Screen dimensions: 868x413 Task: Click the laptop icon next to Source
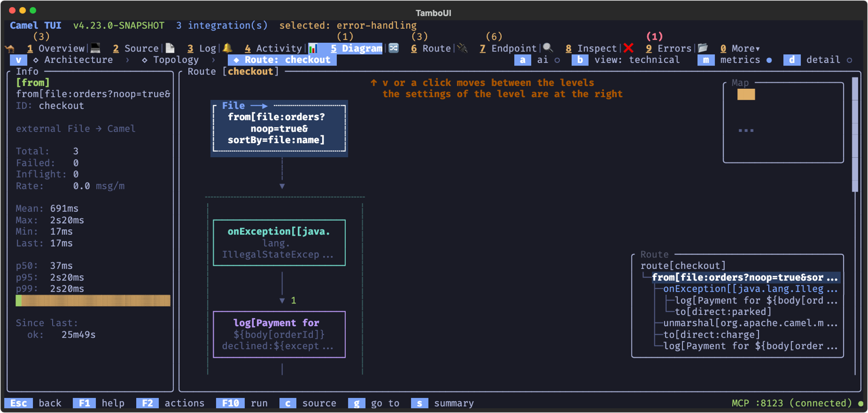(95, 48)
